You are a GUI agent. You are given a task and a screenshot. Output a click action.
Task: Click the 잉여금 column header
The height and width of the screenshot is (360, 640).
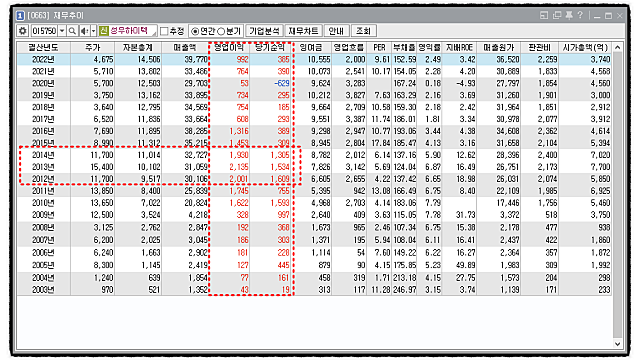point(311,47)
